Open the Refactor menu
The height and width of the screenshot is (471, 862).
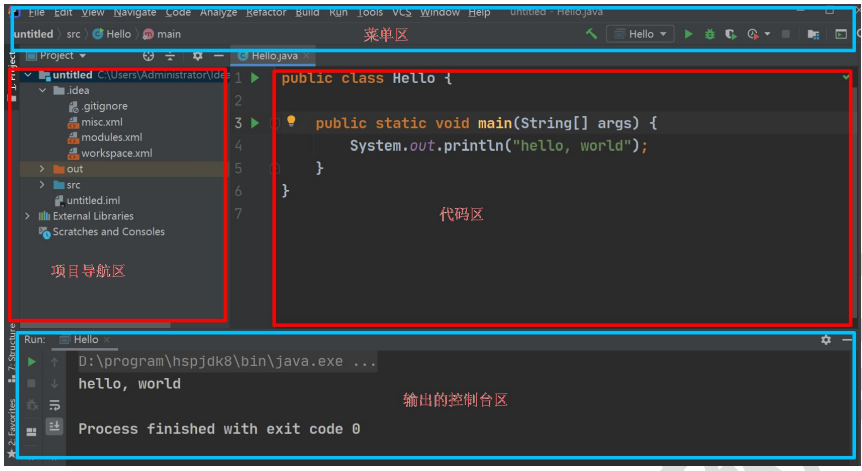pyautogui.click(x=266, y=12)
